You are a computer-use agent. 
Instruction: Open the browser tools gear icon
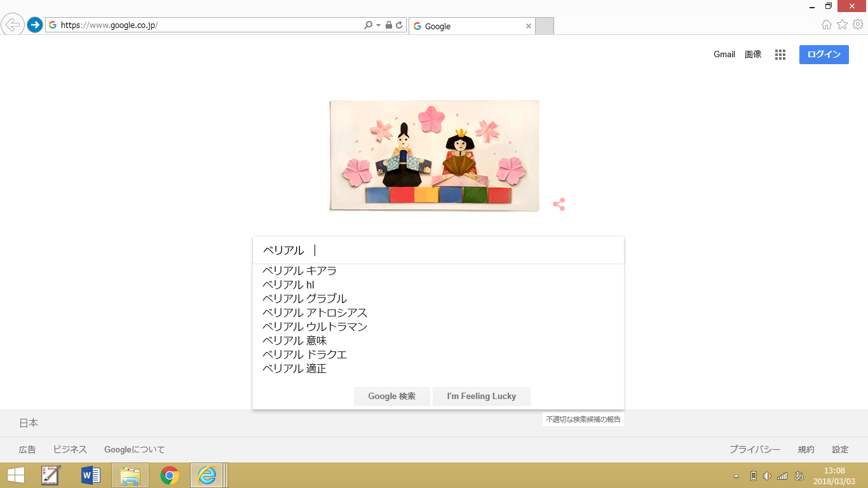[858, 25]
